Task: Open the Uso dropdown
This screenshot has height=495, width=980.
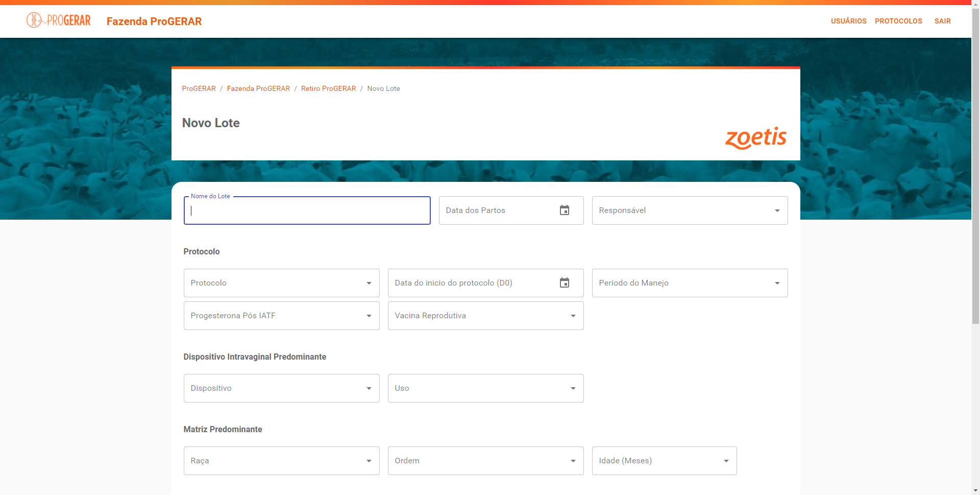Action: pyautogui.click(x=485, y=388)
